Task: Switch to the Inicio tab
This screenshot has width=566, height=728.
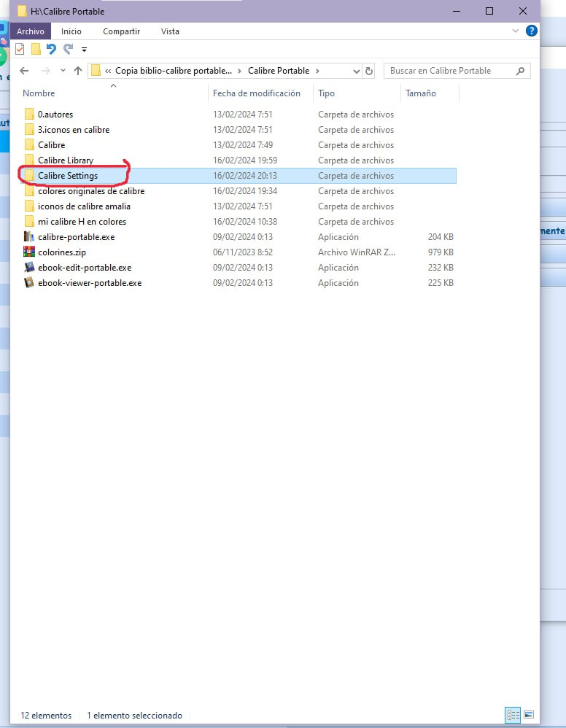Action: point(71,31)
